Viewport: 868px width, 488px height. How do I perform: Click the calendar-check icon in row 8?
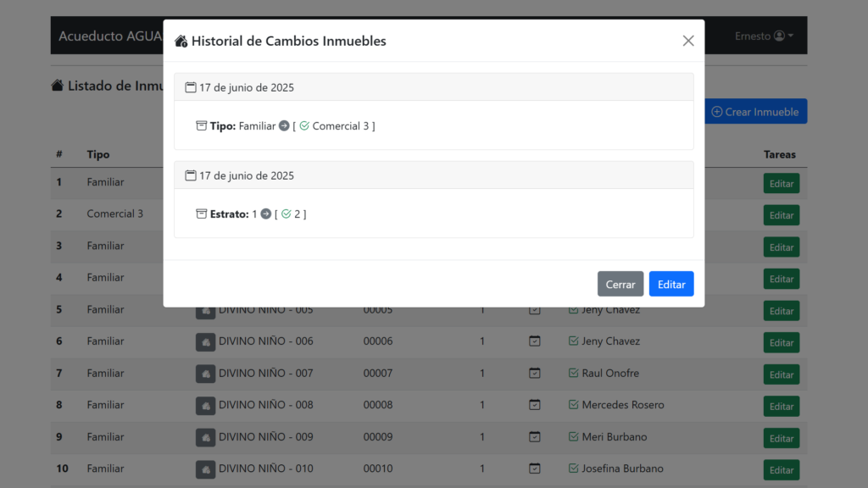pyautogui.click(x=534, y=405)
